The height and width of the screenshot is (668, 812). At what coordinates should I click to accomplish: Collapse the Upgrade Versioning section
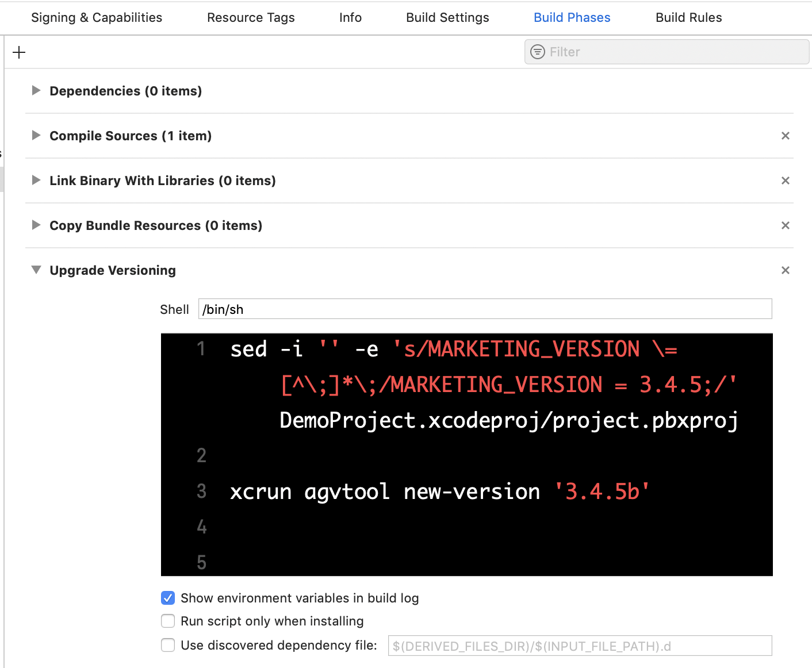36,270
